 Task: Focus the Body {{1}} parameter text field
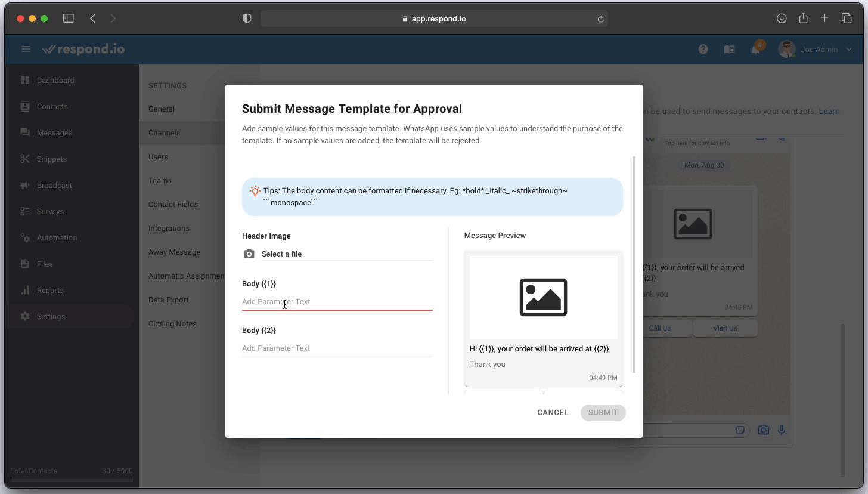coord(337,302)
